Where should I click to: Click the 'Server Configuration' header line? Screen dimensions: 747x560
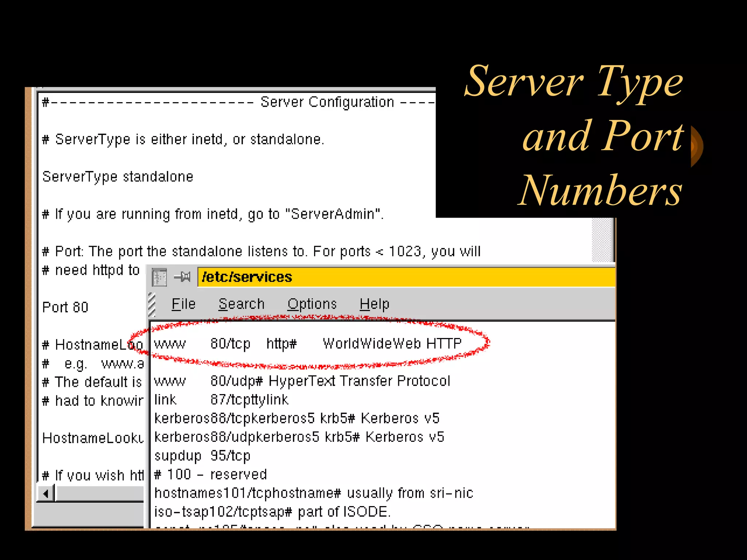point(239,102)
